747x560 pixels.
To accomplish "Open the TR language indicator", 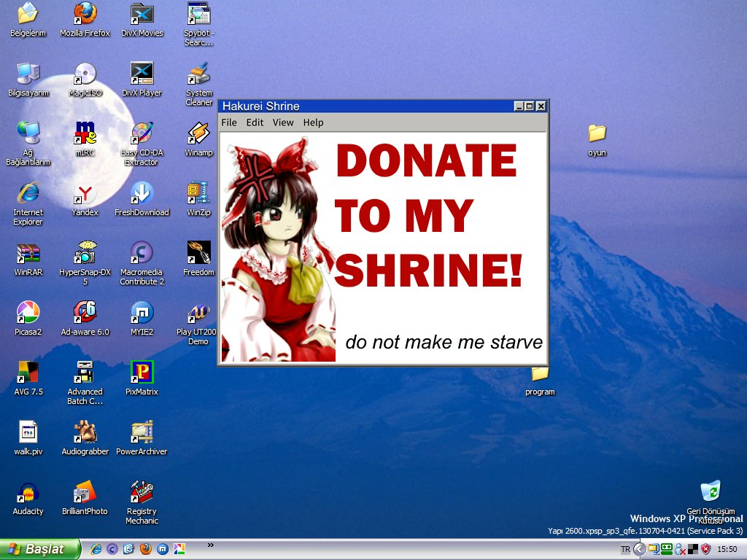I will [625, 550].
